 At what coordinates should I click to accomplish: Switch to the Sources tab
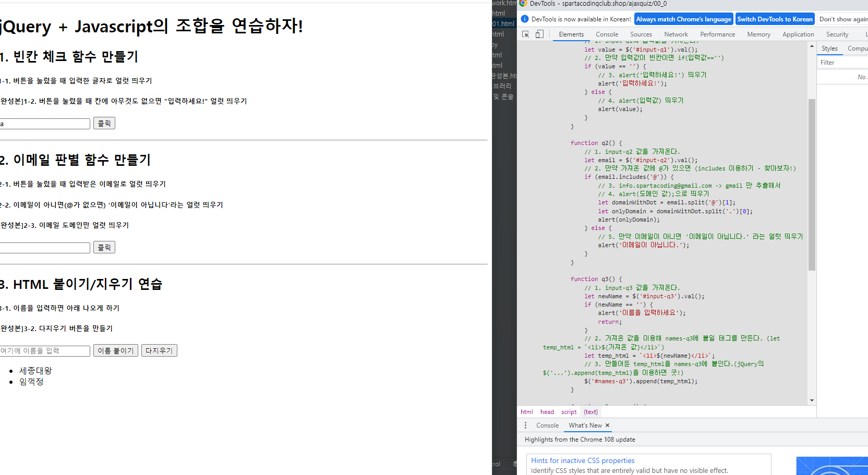tap(641, 34)
